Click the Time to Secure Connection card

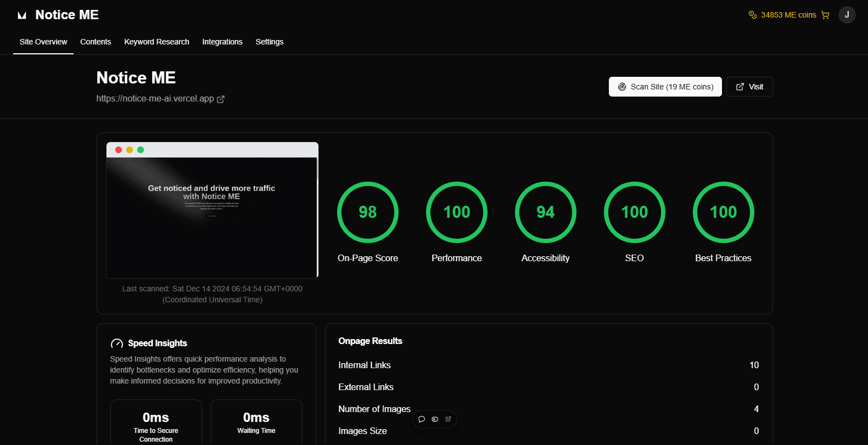[x=156, y=423]
